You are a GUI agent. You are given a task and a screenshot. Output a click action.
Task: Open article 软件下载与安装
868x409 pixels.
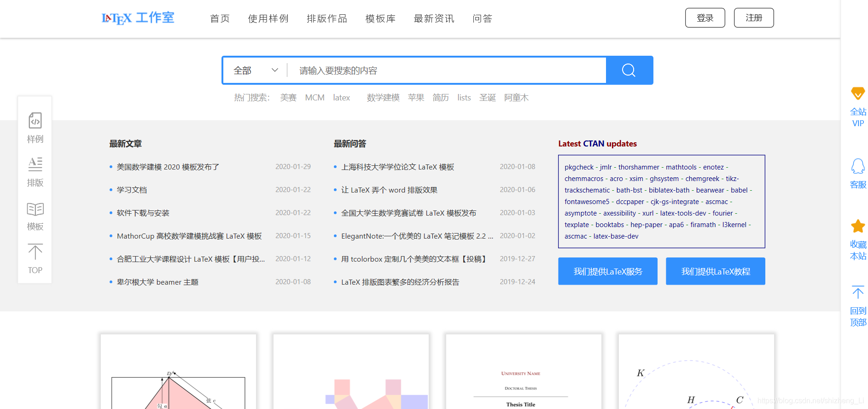tap(143, 213)
